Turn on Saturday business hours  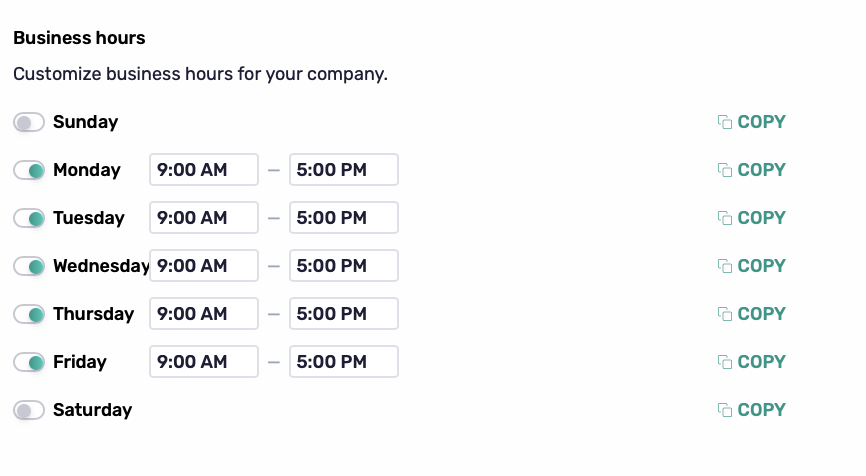pyautogui.click(x=29, y=411)
